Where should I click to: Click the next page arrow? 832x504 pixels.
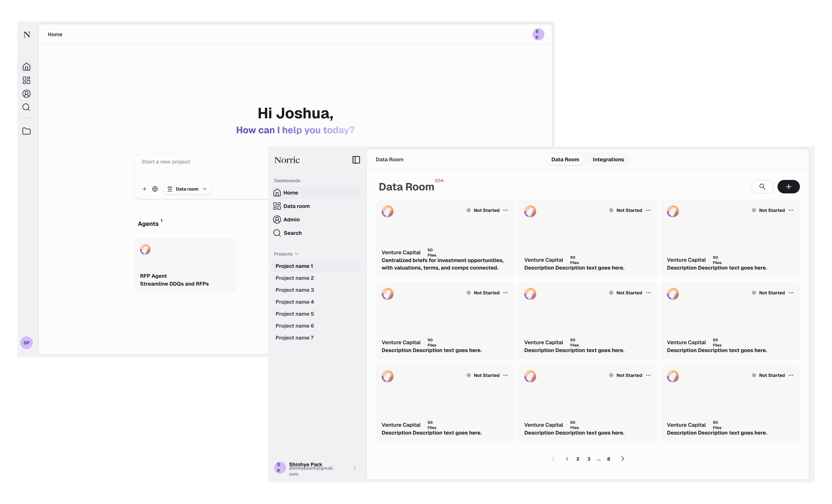click(622, 459)
